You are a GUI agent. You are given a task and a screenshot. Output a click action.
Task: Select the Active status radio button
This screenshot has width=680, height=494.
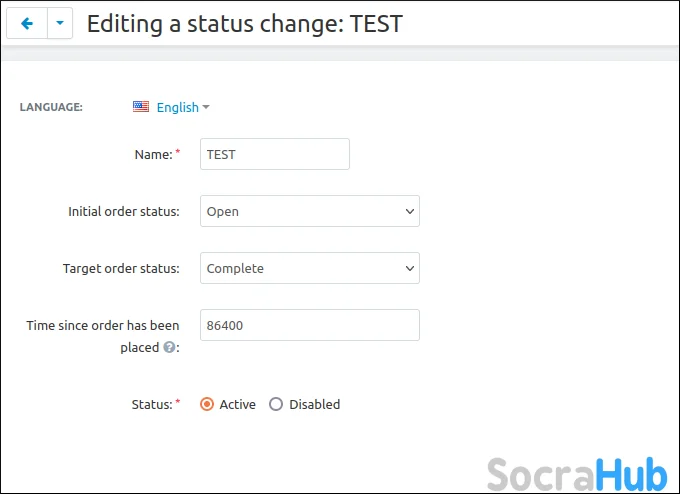tap(207, 404)
